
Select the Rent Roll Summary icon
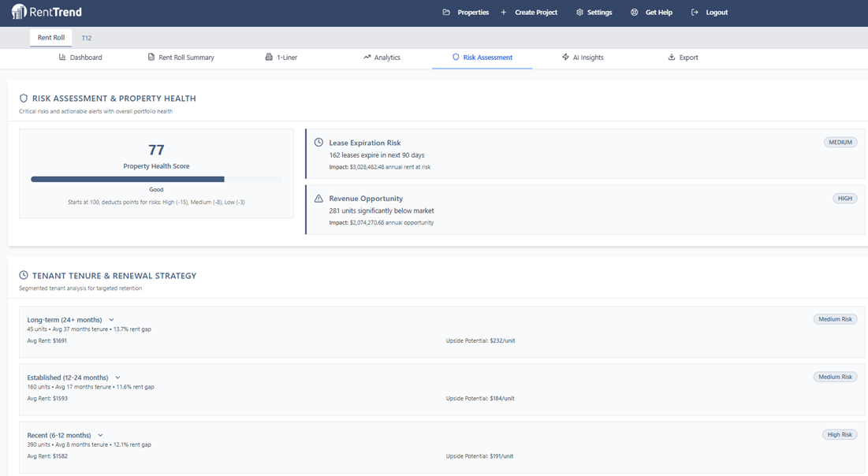coord(150,57)
